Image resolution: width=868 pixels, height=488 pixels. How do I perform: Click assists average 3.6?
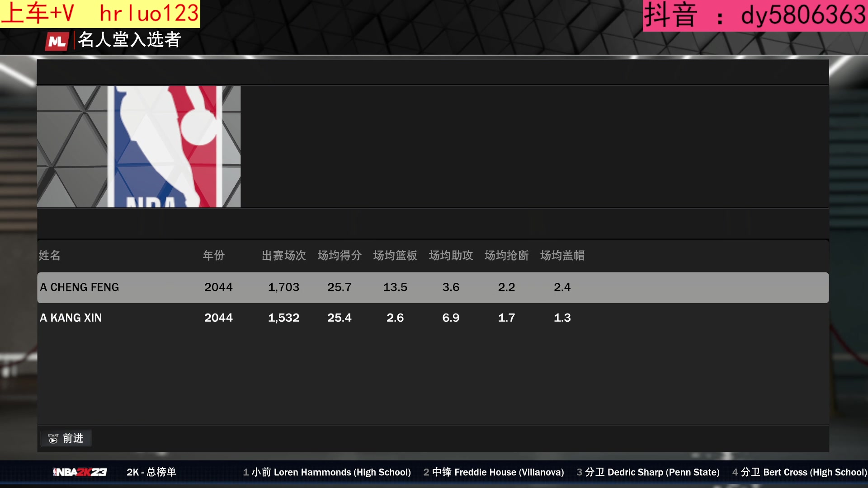click(x=451, y=287)
